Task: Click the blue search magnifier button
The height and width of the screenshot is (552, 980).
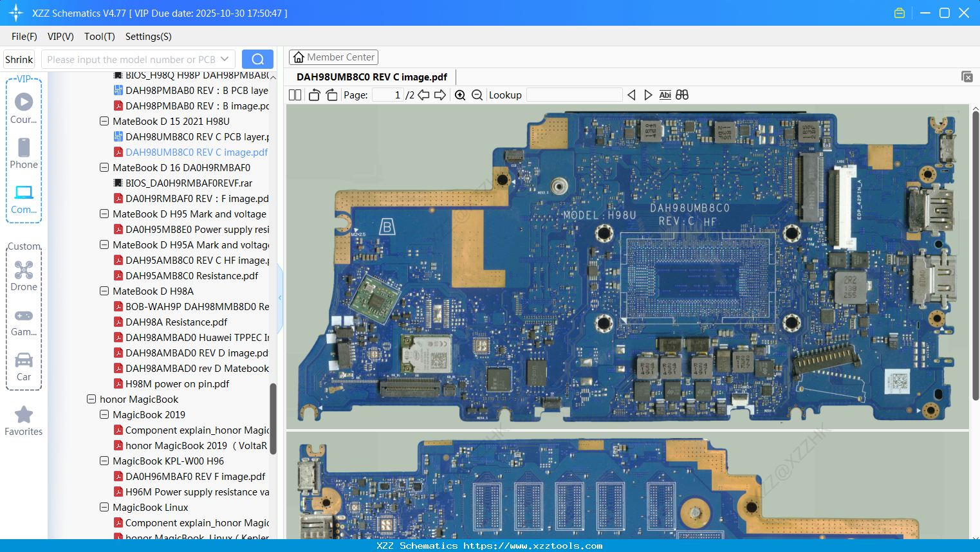Action: pos(257,59)
